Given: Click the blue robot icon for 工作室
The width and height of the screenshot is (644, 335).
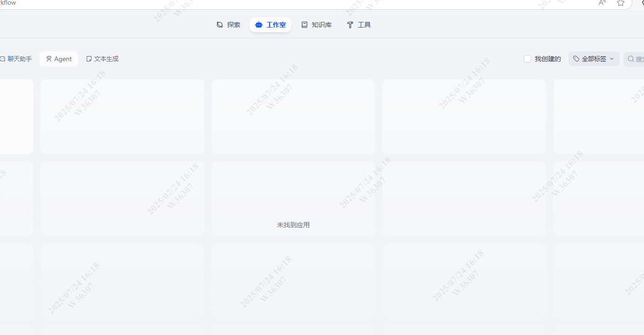Looking at the screenshot, I should tap(259, 25).
